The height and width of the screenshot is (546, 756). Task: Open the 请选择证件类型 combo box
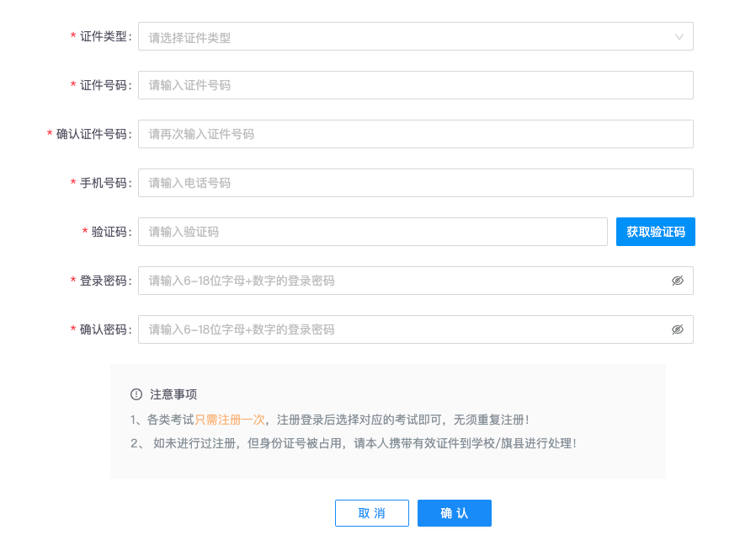pos(404,37)
